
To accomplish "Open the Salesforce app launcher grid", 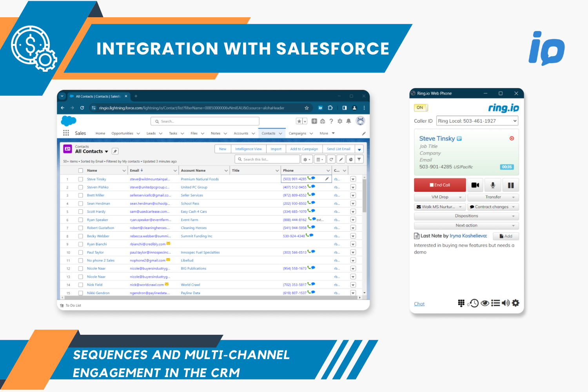I will point(66,133).
